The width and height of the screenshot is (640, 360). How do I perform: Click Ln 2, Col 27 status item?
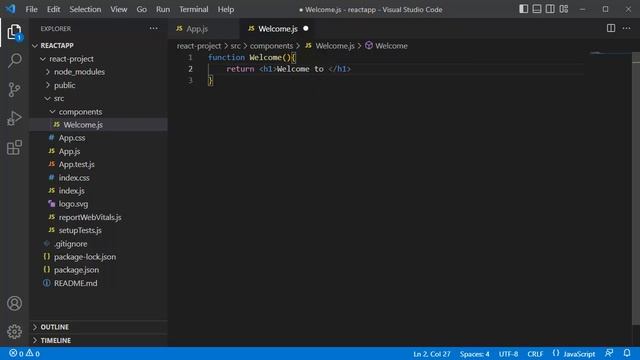click(431, 354)
